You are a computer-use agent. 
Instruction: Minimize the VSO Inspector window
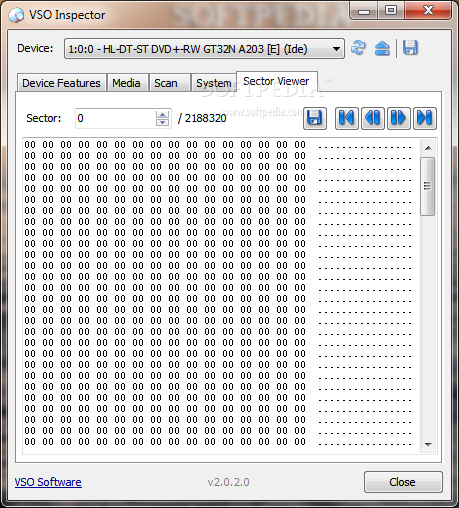coord(364,11)
